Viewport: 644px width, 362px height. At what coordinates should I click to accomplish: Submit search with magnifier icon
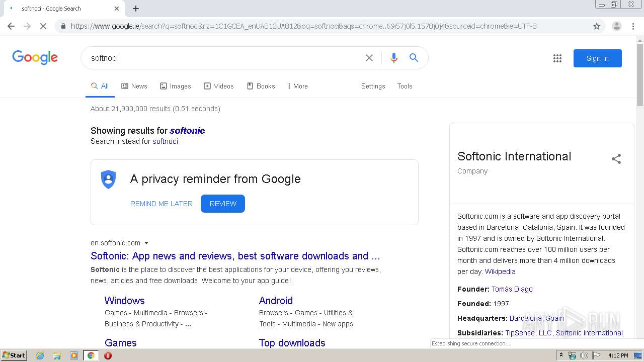[414, 58]
